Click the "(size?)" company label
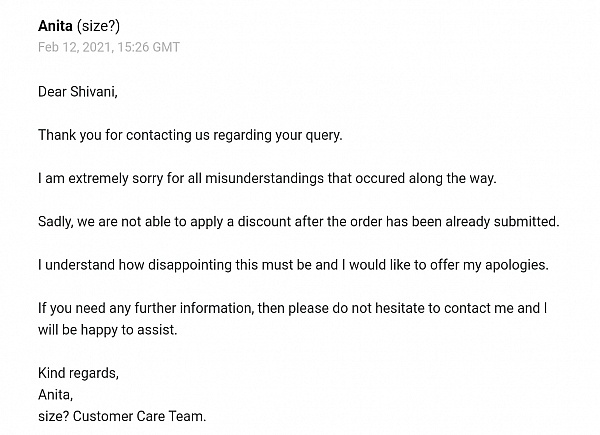Image resolution: width=600 pixels, height=435 pixels. (x=98, y=26)
